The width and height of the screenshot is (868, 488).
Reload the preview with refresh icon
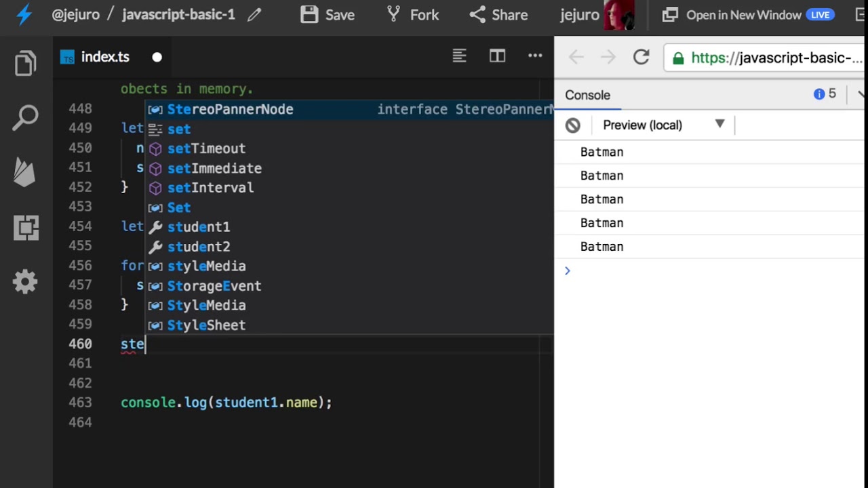point(642,58)
